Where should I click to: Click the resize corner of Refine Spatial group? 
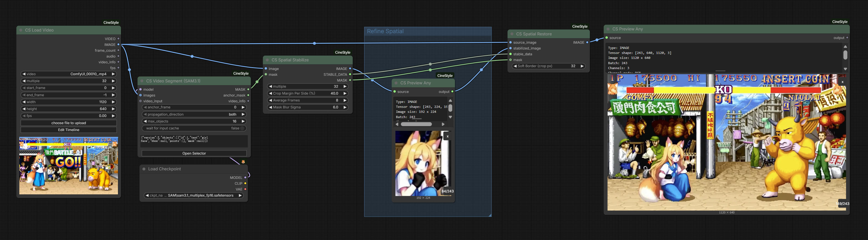[490, 215]
